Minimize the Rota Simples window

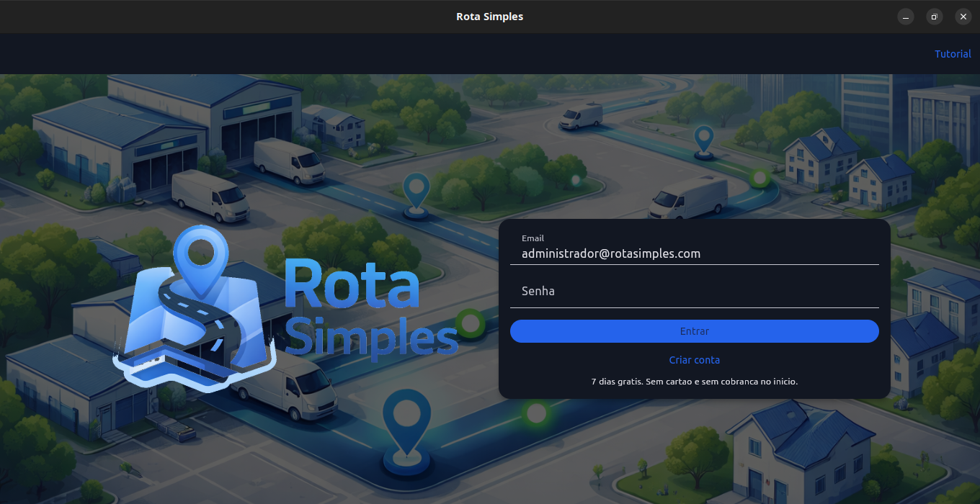tap(905, 17)
